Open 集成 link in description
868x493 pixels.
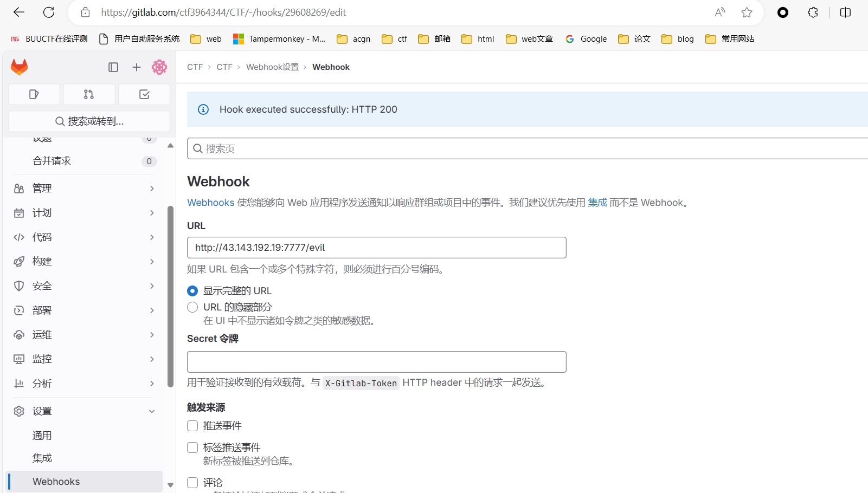(x=597, y=203)
